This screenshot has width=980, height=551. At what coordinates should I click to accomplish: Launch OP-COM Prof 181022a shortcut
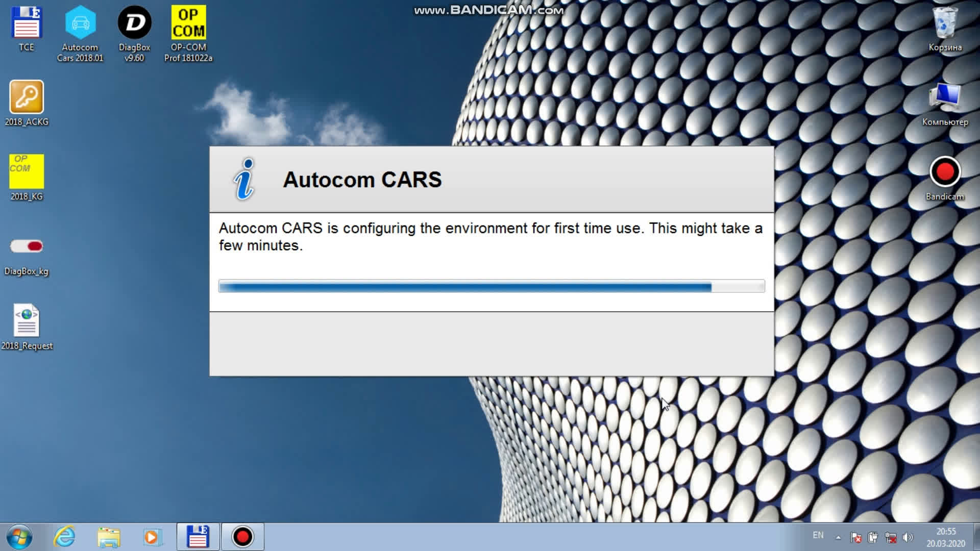tap(188, 34)
